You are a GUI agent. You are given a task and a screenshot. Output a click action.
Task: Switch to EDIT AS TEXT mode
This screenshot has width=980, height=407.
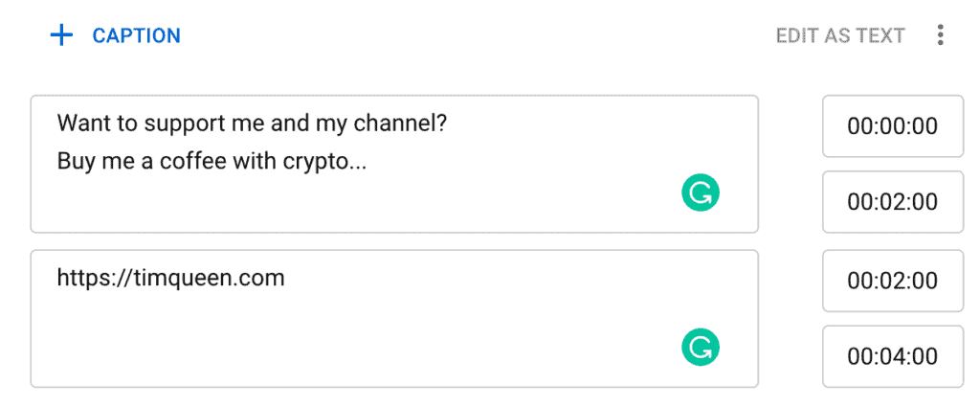(x=839, y=36)
